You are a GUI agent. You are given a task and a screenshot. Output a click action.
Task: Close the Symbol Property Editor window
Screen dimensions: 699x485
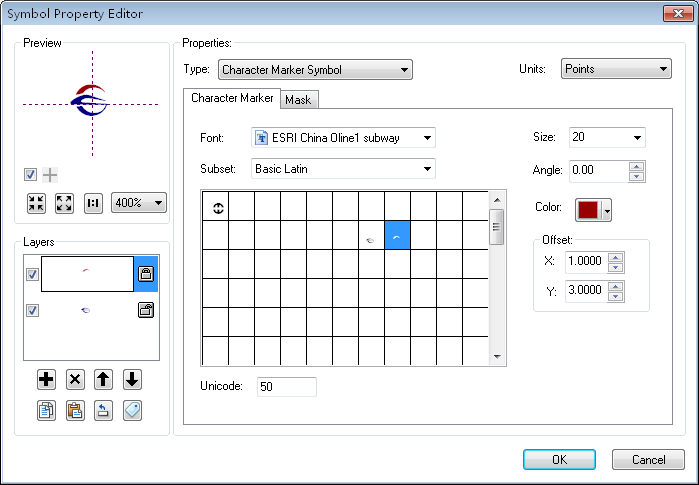coord(678,13)
